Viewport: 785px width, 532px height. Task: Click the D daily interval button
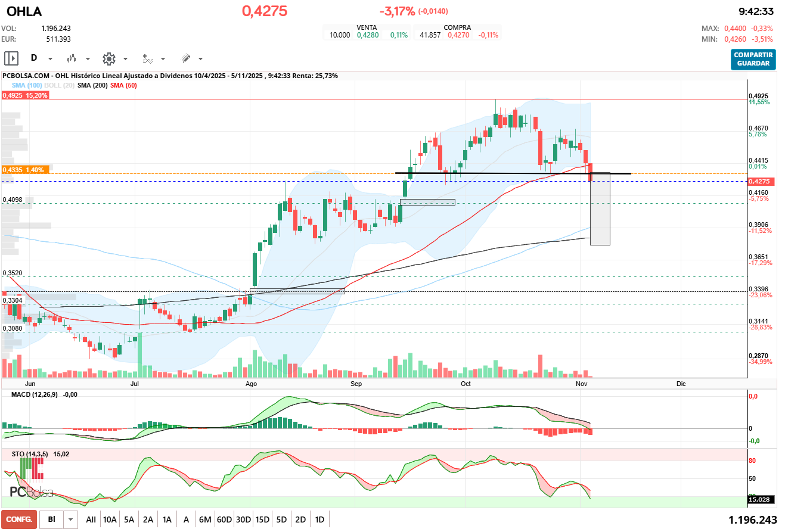(x=34, y=58)
